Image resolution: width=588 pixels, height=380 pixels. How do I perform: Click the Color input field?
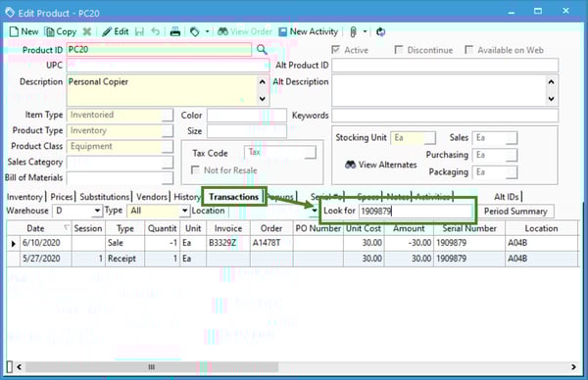click(247, 116)
